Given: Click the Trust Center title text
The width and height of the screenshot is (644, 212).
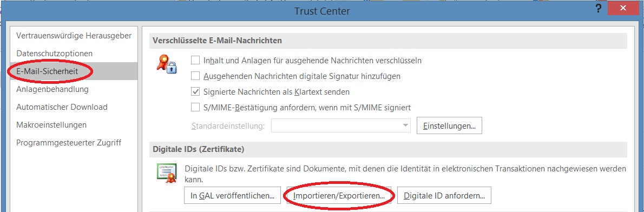Looking at the screenshot, I should 322,11.
